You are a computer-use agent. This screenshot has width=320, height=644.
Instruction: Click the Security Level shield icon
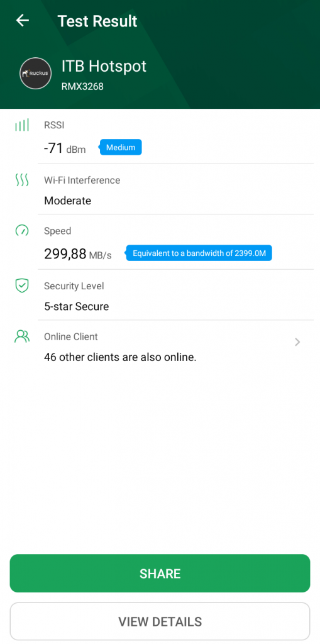(22, 286)
